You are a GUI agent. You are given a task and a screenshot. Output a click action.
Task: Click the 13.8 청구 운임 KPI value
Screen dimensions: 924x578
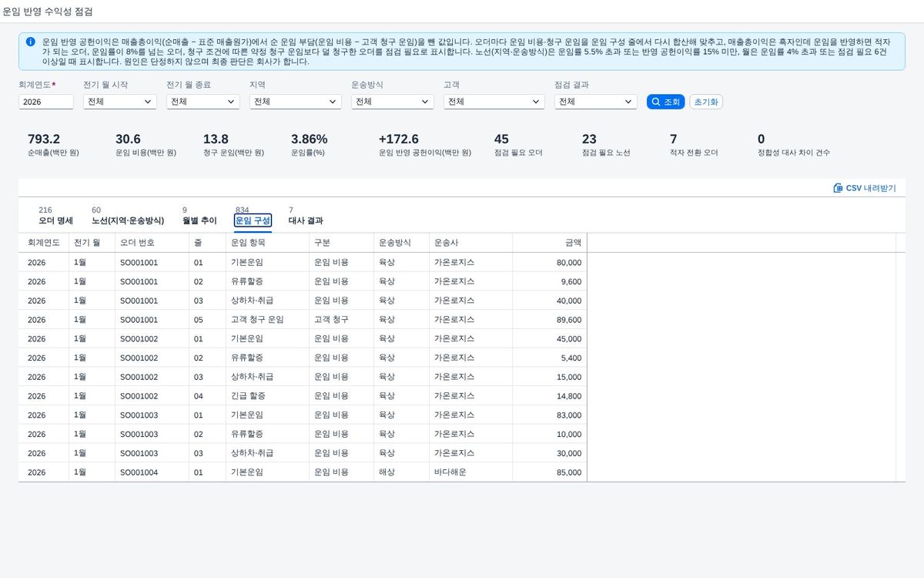coord(216,139)
